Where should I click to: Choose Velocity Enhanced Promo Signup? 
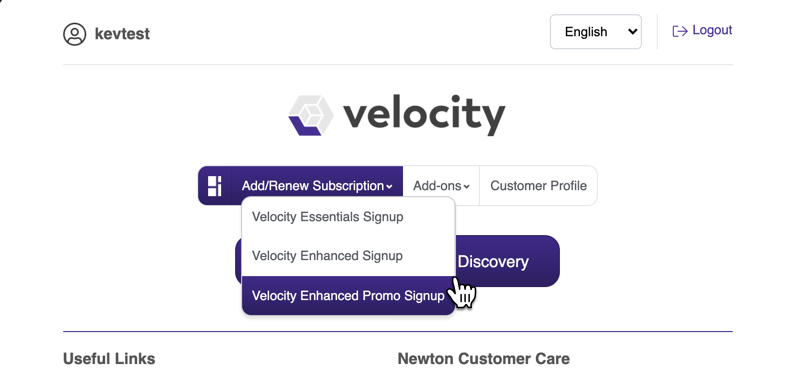pos(348,295)
